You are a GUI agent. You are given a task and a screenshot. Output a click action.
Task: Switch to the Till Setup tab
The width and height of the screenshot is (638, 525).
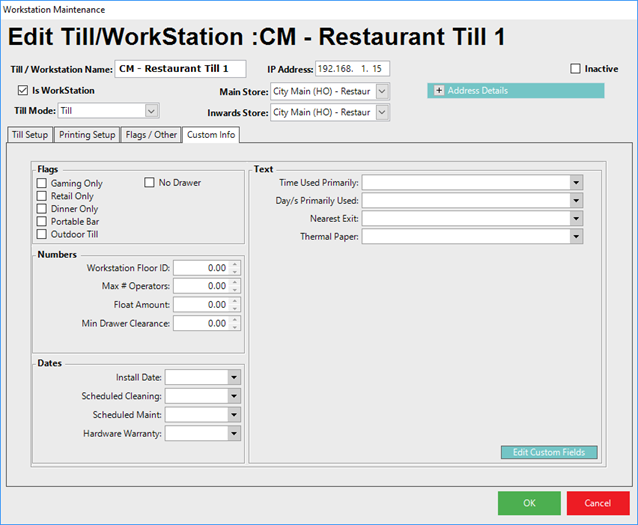coord(29,135)
